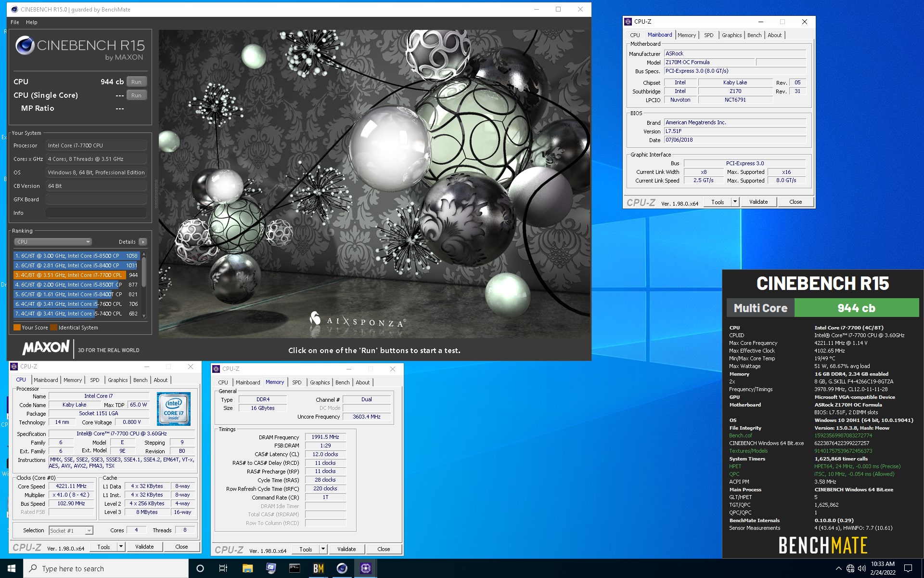Open SPD tab in Memory CPU-Z window
This screenshot has height=578, width=924.
[296, 382]
